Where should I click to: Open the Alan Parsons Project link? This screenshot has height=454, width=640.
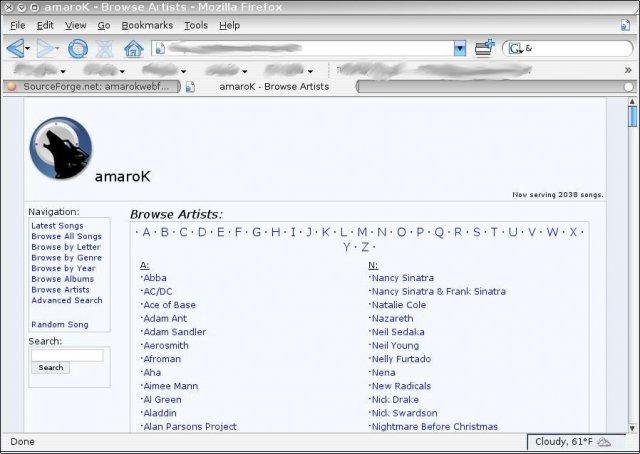pyautogui.click(x=190, y=427)
